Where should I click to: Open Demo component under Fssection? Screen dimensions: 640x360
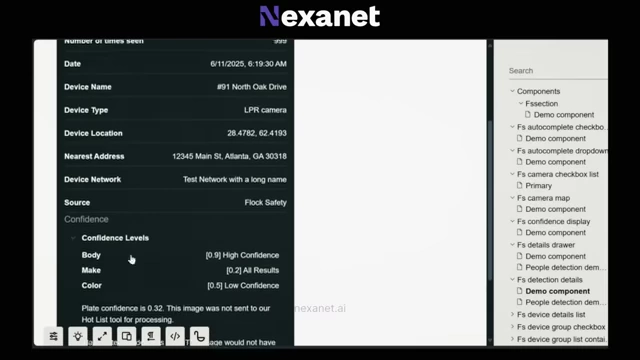click(x=564, y=115)
